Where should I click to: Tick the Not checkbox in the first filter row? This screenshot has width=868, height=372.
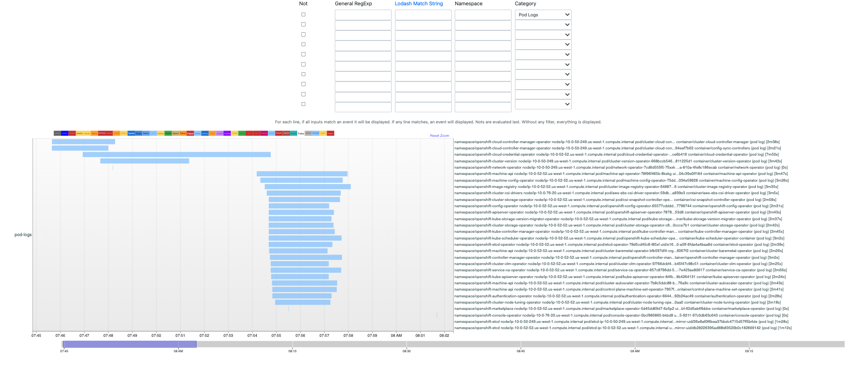[x=303, y=14]
